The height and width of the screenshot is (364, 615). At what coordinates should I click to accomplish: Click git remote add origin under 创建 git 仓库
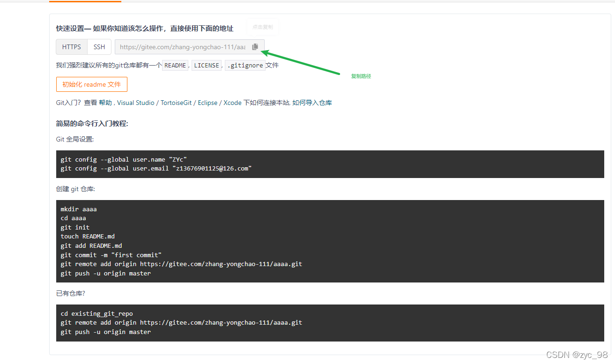[x=181, y=264]
